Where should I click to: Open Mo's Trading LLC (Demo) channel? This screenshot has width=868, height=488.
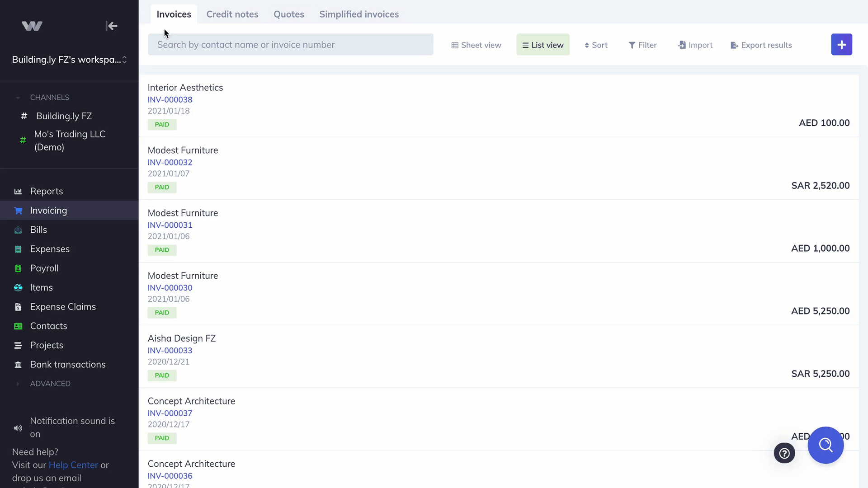[x=70, y=141]
